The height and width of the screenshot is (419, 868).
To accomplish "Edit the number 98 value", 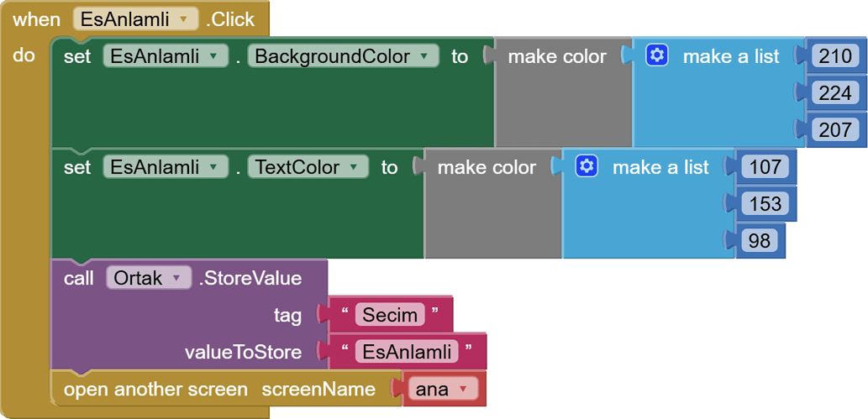I will click(759, 241).
